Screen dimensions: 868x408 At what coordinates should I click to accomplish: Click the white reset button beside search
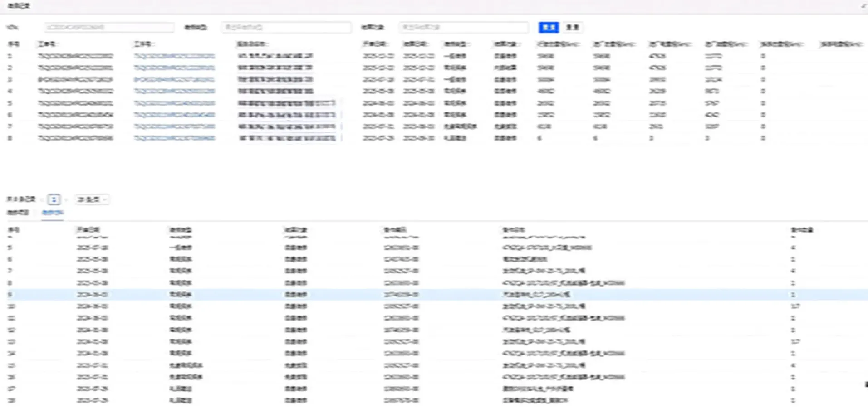pos(573,27)
